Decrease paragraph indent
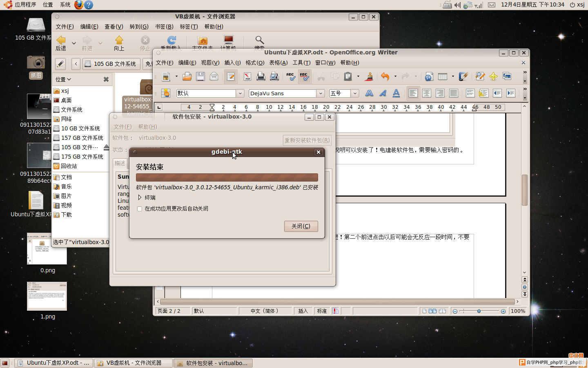 pos(497,93)
